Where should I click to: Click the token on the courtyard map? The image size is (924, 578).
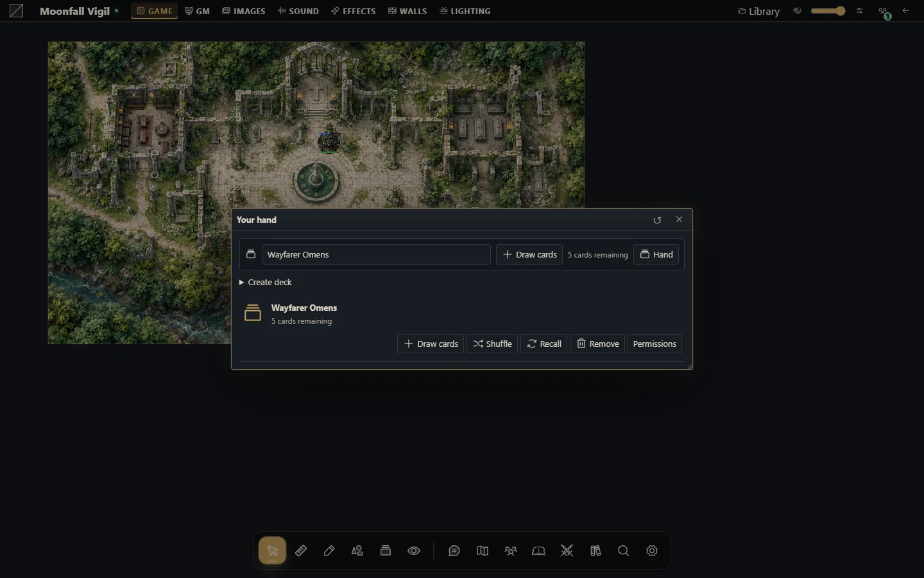tap(329, 142)
